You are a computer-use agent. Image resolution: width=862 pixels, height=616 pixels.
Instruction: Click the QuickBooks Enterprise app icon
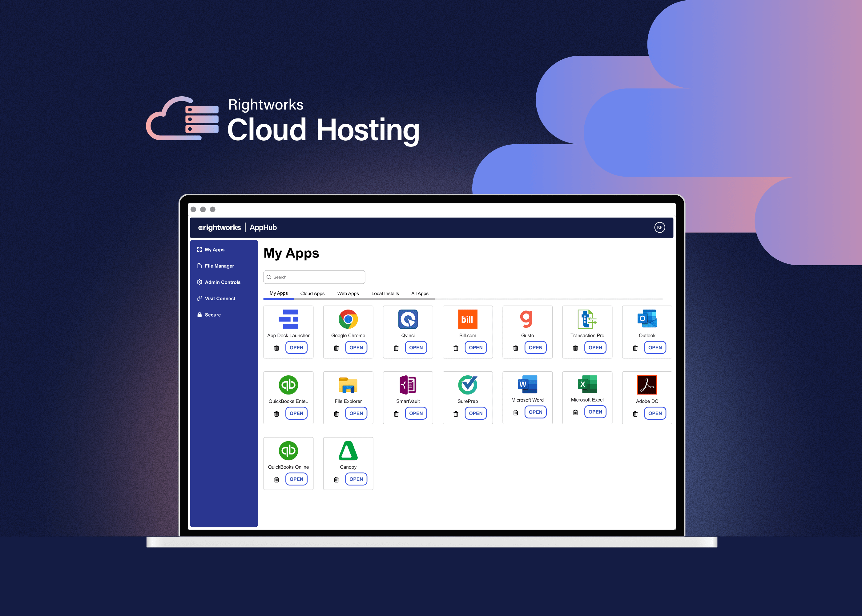coord(288,385)
